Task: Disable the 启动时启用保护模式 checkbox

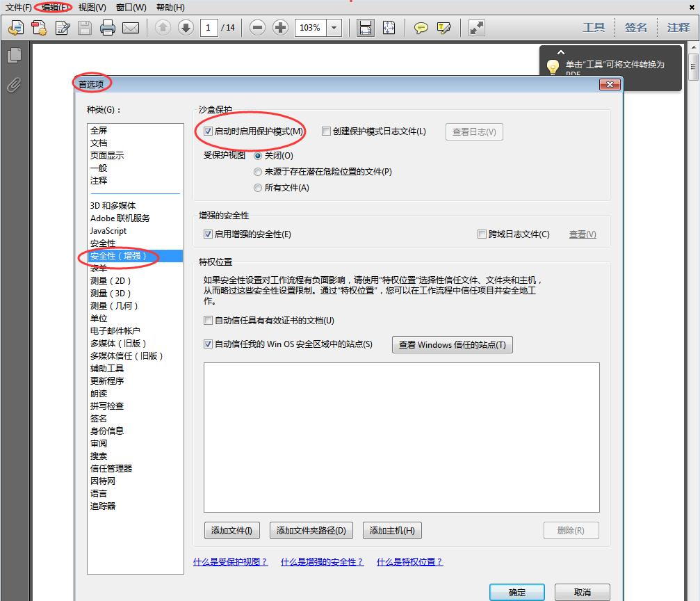Action: pyautogui.click(x=208, y=131)
